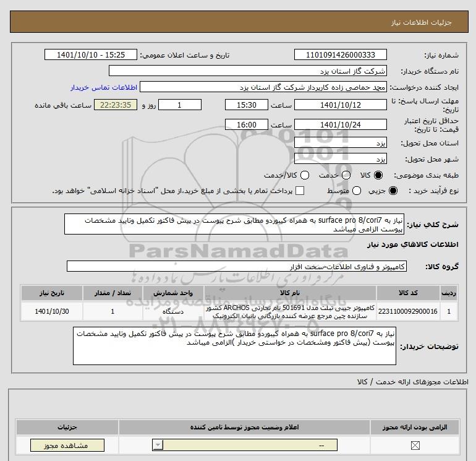
Task: Click the الزامی بودن ارائه مجوز header
Action: coord(415,427)
